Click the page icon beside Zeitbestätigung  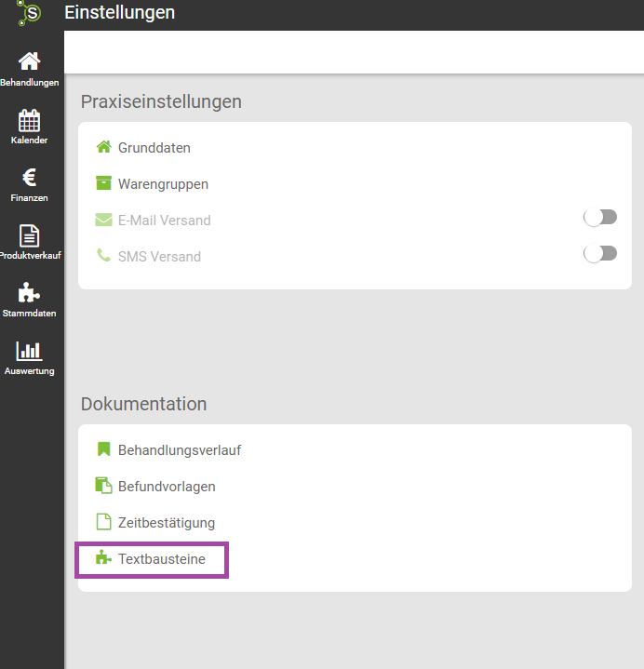[x=103, y=521]
